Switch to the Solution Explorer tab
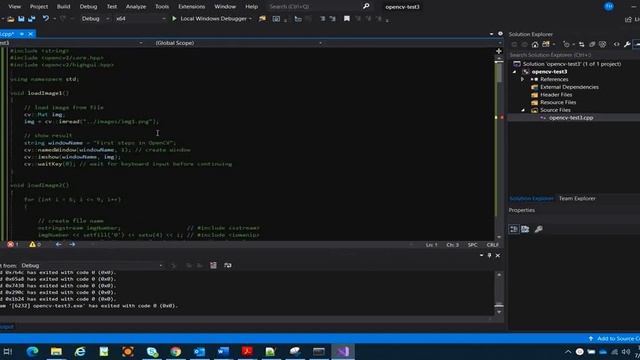Image resolution: width=640 pixels, height=360 pixels. coord(531,199)
